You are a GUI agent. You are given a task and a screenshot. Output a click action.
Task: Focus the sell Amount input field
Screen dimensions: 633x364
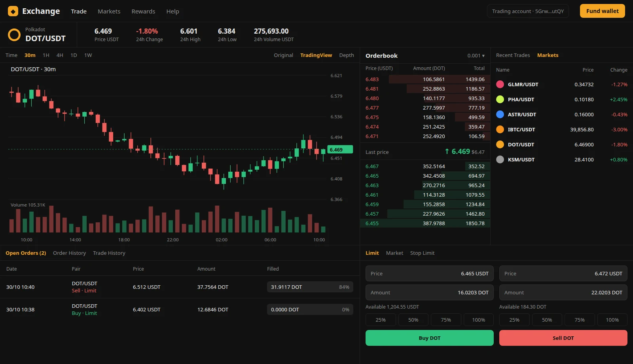[563, 292]
